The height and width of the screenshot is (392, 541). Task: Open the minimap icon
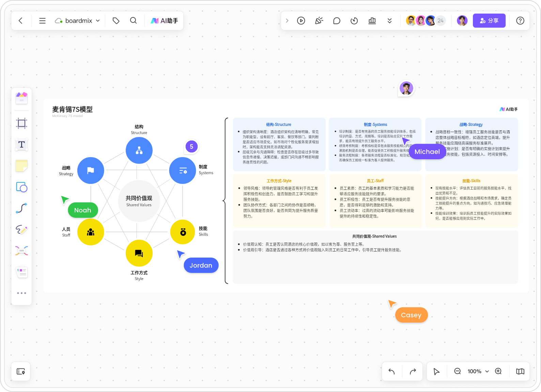pyautogui.click(x=520, y=372)
